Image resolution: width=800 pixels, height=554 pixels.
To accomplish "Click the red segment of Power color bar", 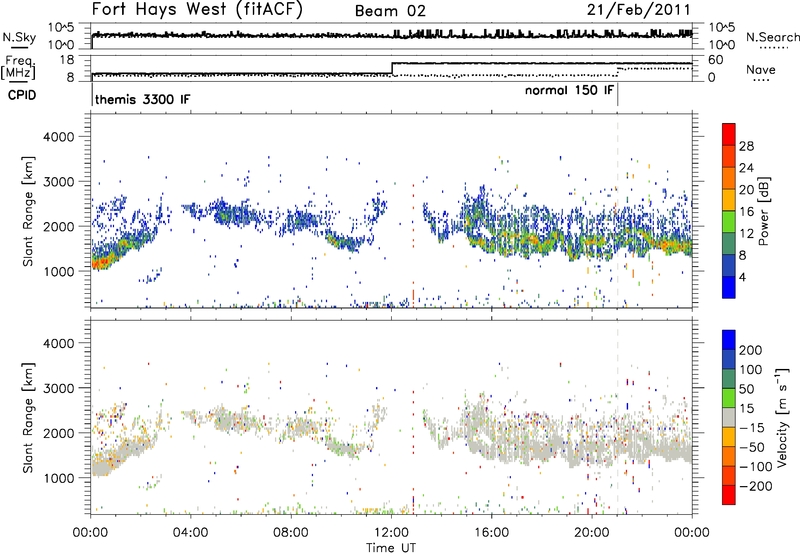I will click(x=729, y=134).
